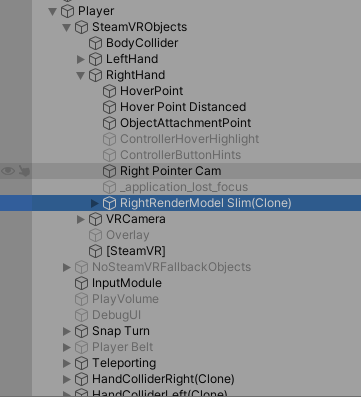Click the RightRenderModel Slim(Clone) cube icon
This screenshot has width=361, height=397.
[x=109, y=203]
